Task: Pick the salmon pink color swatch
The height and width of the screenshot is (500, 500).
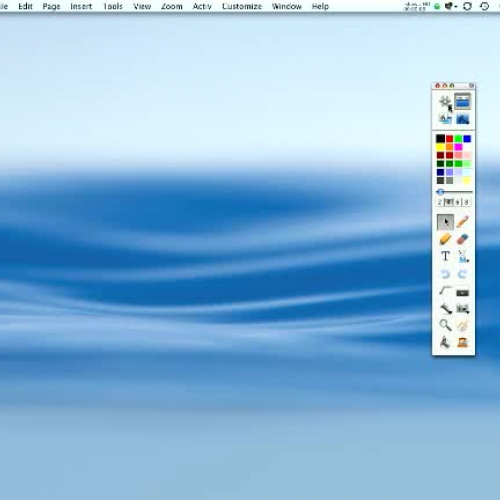Action: click(x=458, y=155)
